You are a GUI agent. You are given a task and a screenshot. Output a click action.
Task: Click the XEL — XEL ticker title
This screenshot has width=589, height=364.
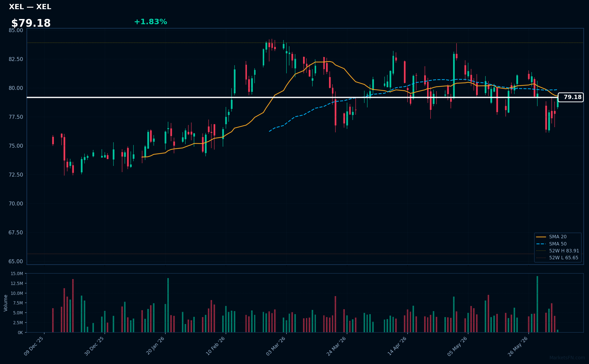tap(30, 7)
